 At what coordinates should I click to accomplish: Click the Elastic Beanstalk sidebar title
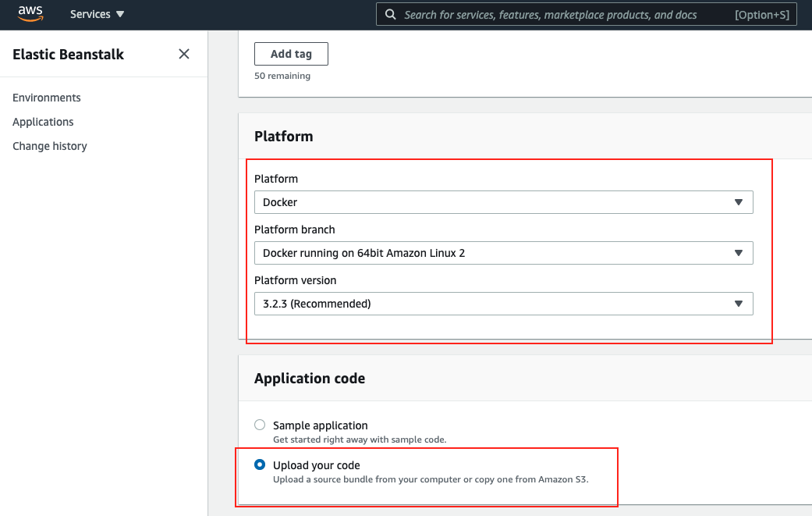[x=69, y=55]
